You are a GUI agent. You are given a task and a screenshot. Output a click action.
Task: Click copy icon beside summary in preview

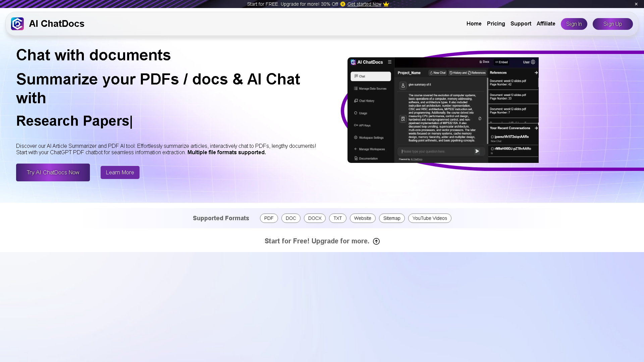click(480, 118)
